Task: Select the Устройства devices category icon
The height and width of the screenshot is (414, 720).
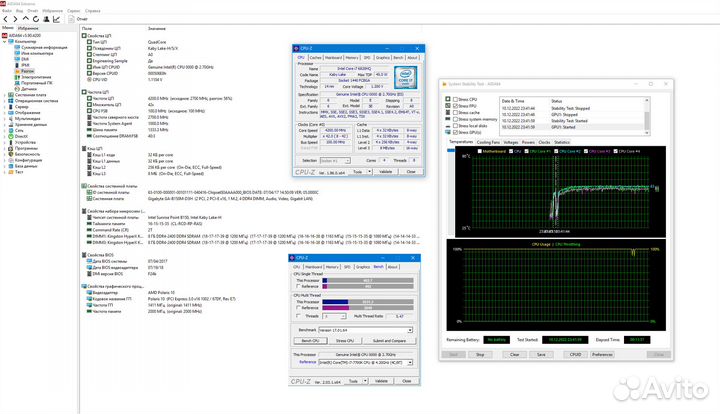Action: 11,142
